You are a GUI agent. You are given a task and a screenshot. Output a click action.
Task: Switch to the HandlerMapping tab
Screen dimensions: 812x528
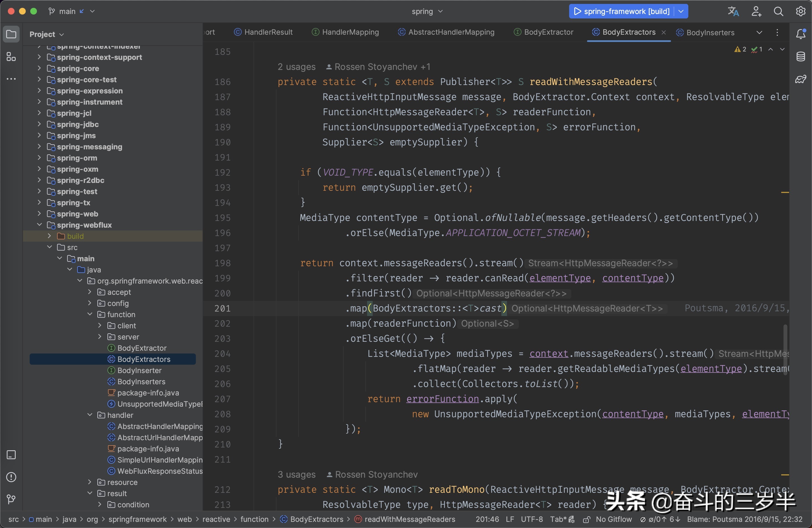coord(345,32)
